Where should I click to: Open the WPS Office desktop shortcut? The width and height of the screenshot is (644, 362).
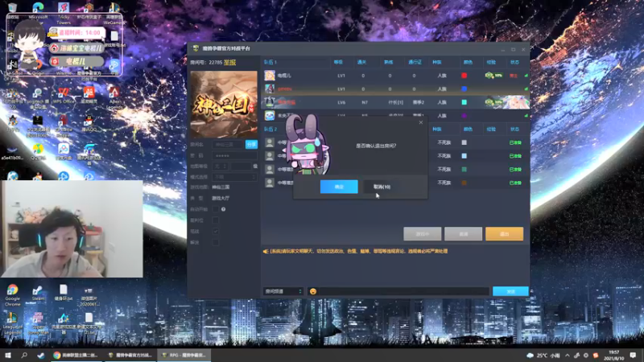point(64,94)
